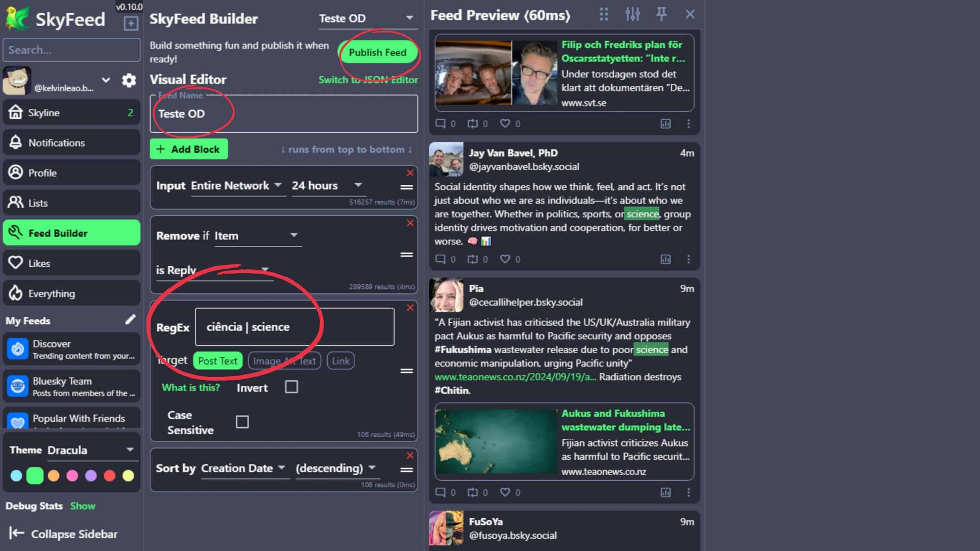Open the teaonews.co.nz link in Pia's post
This screenshot has height=551, width=980.
[515, 377]
